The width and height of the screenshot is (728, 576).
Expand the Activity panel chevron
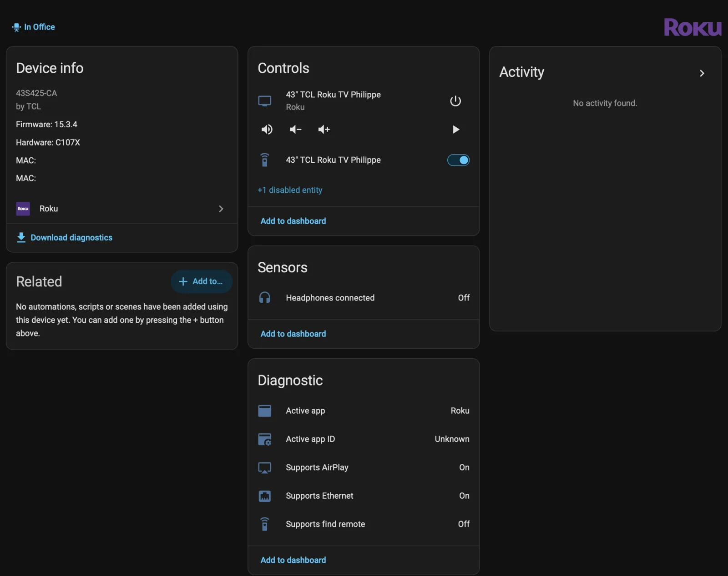702,73
